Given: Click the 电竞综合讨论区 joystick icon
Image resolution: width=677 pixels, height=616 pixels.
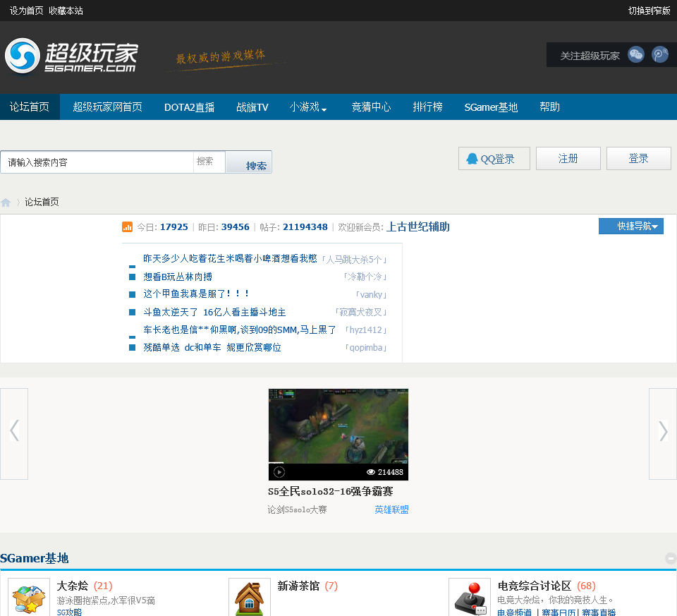Looking at the screenshot, I should [x=470, y=598].
